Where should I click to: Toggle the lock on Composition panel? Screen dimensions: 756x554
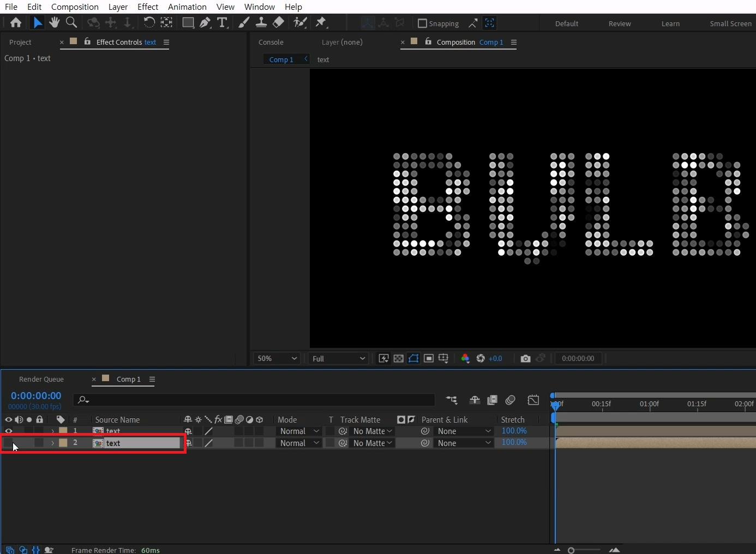428,41
